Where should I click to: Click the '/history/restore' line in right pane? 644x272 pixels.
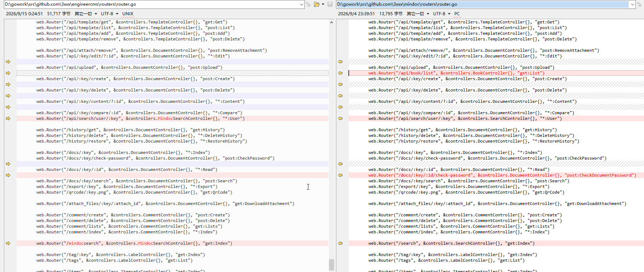click(x=474, y=141)
